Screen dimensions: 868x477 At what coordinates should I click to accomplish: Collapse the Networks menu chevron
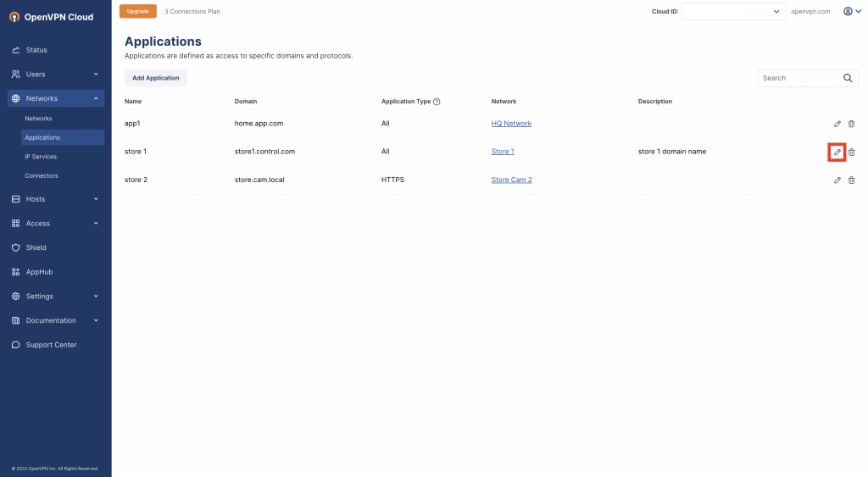tap(96, 98)
